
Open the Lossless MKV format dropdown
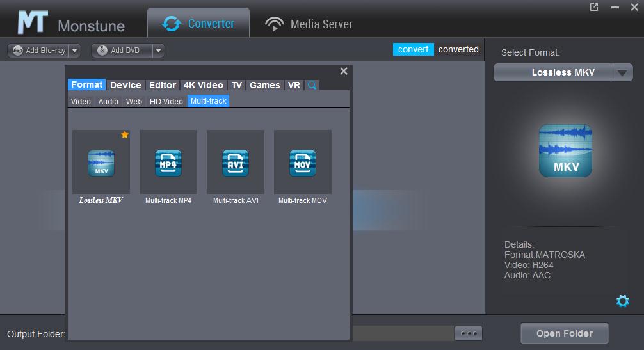[x=622, y=73]
